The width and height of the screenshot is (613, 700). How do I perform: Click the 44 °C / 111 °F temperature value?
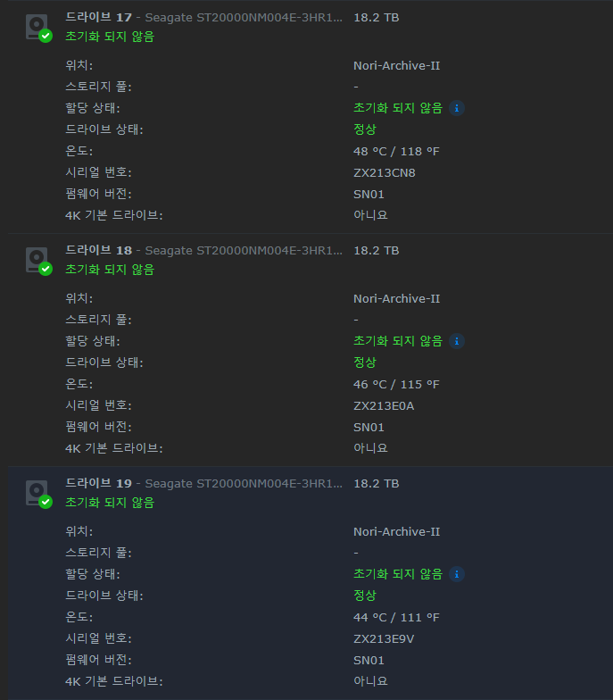(x=396, y=618)
